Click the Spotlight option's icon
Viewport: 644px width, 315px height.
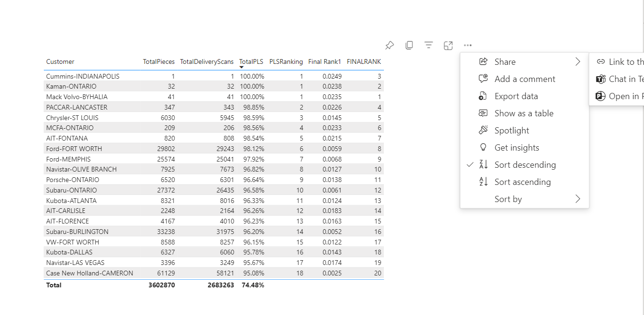(x=483, y=130)
